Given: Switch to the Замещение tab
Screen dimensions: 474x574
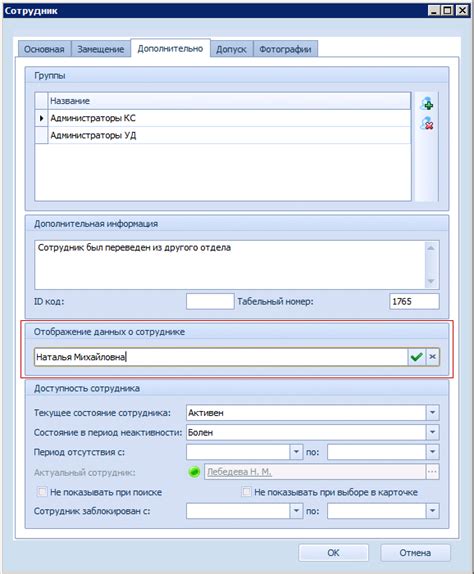Looking at the screenshot, I should point(101,49).
